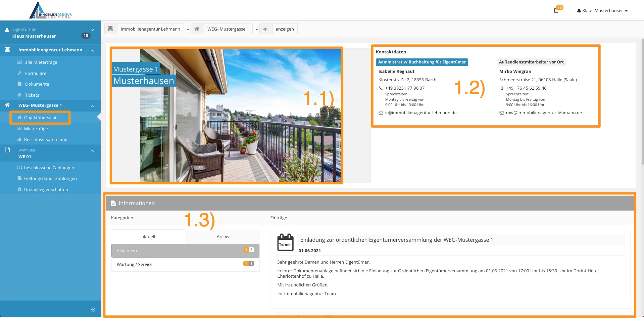Click the sidebar collapse arrow icon at bottom
This screenshot has height=318, width=644.
[x=93, y=310]
